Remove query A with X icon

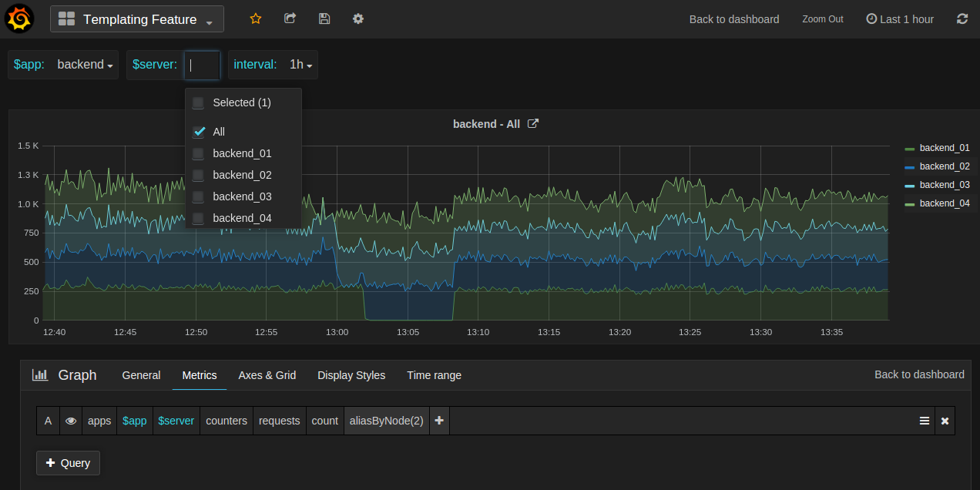(x=945, y=421)
